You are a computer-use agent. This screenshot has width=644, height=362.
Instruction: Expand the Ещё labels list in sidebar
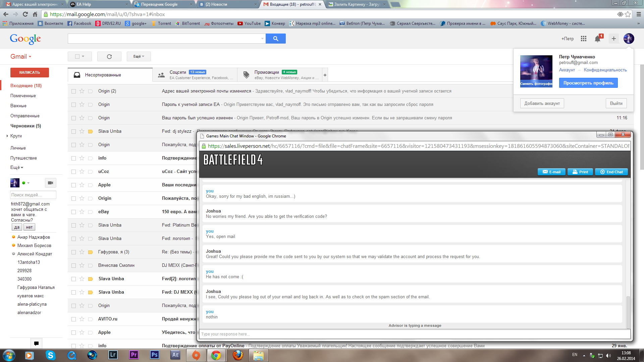click(16, 167)
